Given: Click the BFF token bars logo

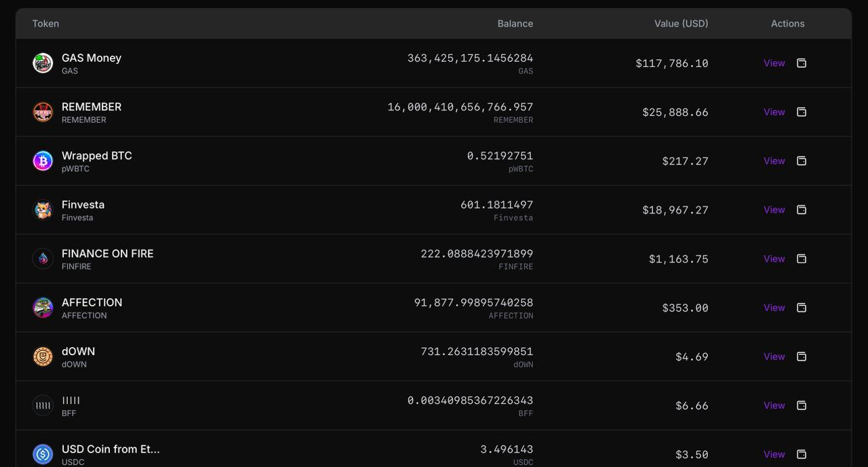Looking at the screenshot, I should pos(43,405).
